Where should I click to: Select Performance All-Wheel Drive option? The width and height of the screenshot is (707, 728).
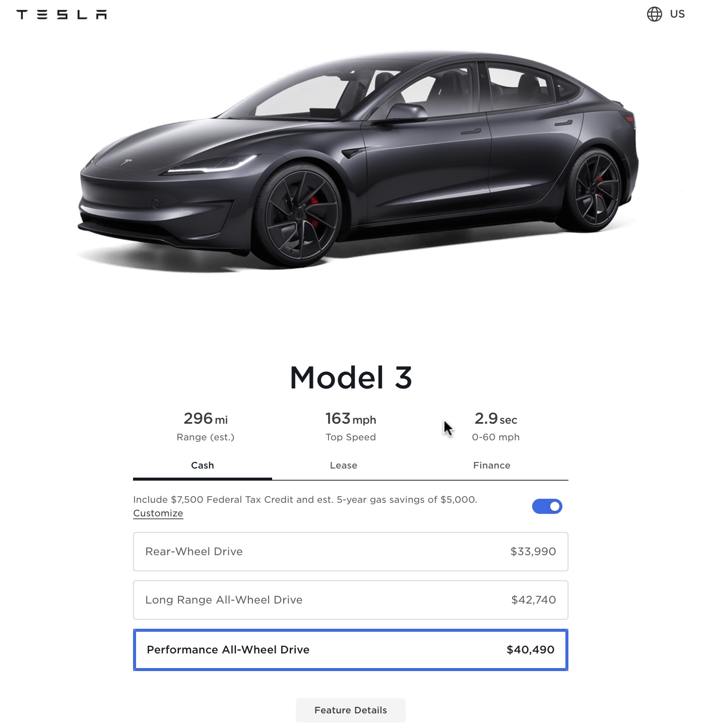(x=351, y=650)
